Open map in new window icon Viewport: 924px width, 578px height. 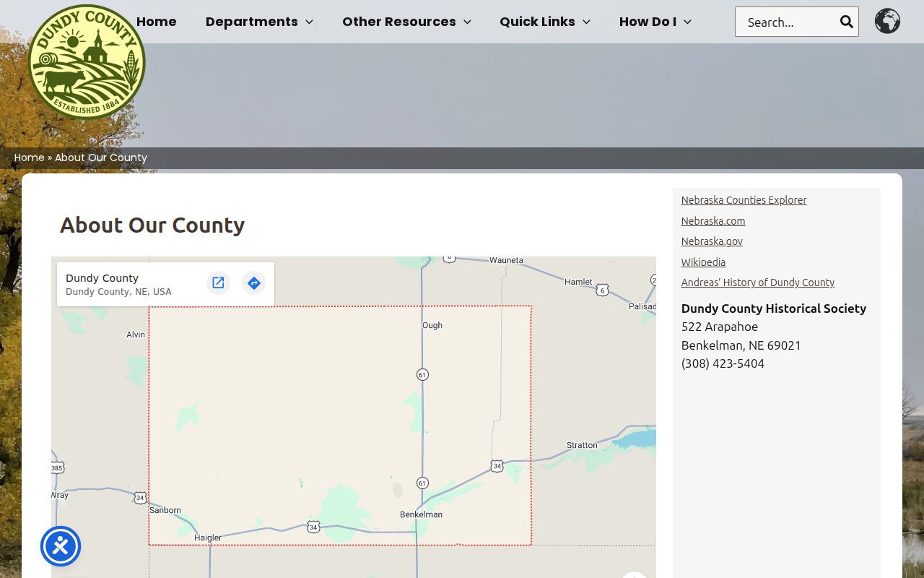click(218, 282)
